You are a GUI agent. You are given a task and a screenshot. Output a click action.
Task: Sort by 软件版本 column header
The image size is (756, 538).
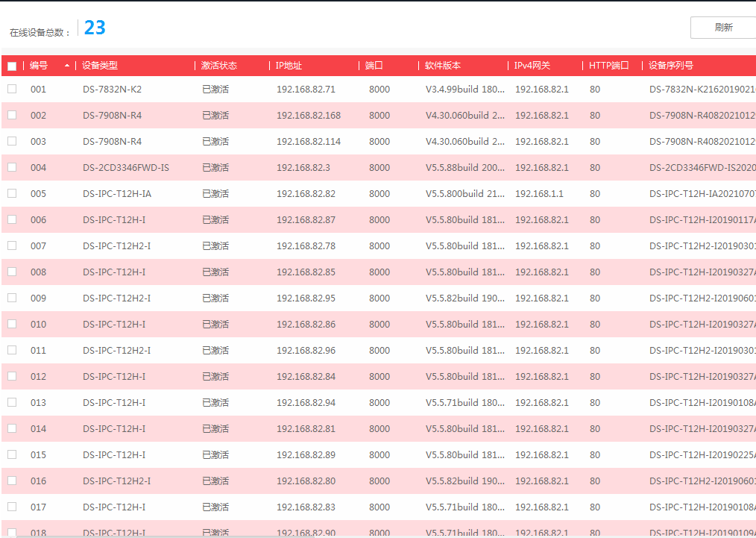point(443,66)
